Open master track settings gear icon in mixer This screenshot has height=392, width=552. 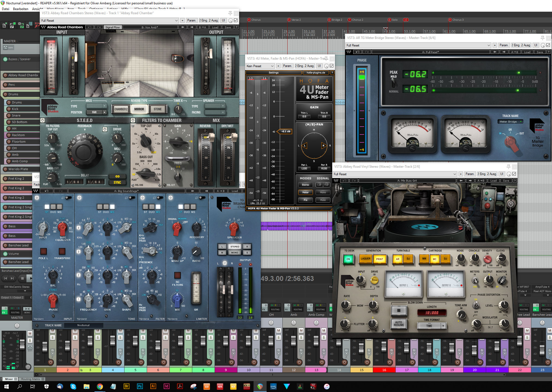(28, 367)
